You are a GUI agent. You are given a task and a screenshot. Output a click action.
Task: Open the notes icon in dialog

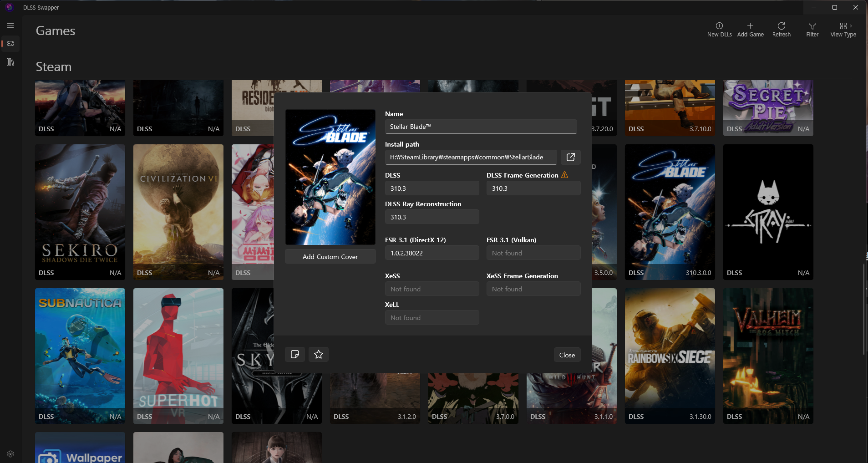point(295,354)
